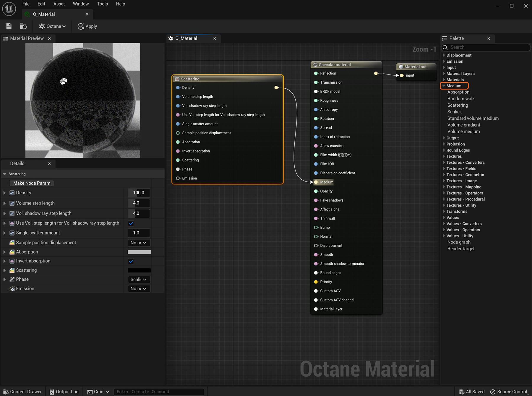
Task: Select the Specular material node header
Action: coord(346,65)
